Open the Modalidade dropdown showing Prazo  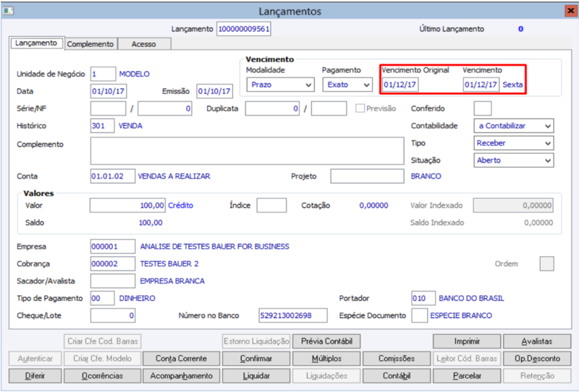(280, 85)
